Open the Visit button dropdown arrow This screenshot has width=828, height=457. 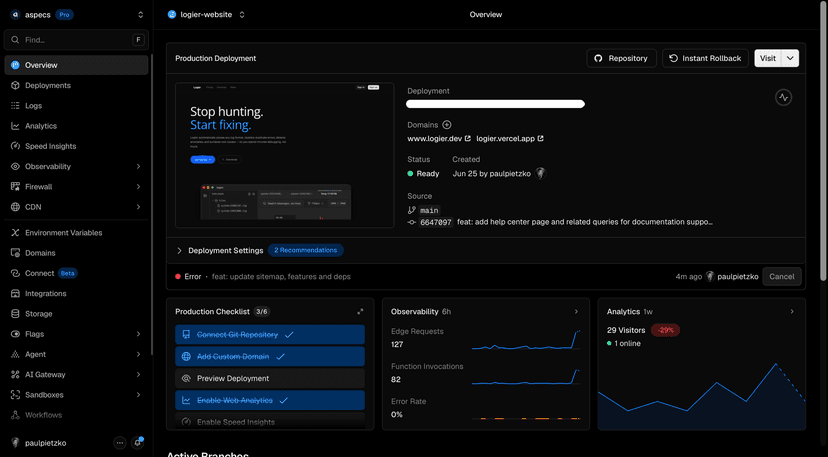click(x=791, y=58)
